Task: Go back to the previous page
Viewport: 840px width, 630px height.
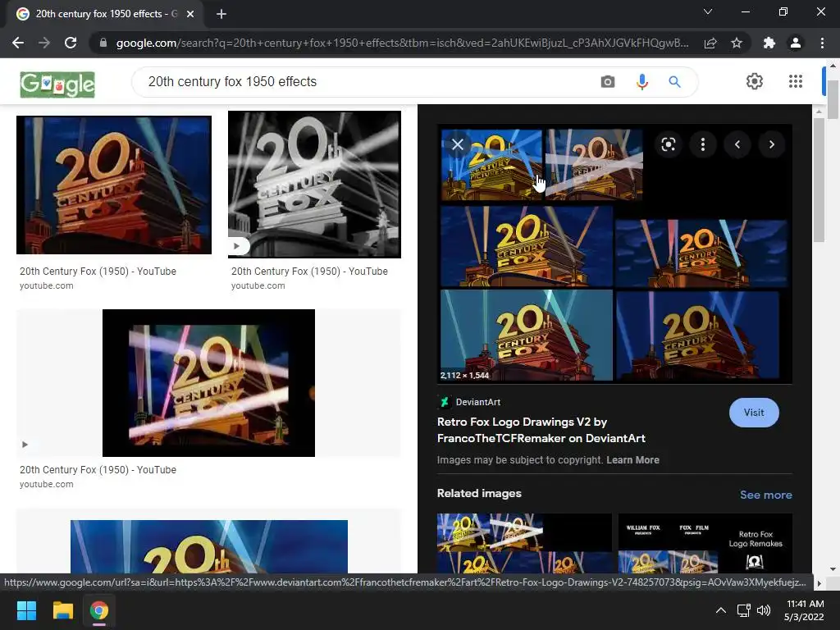Action: tap(18, 43)
